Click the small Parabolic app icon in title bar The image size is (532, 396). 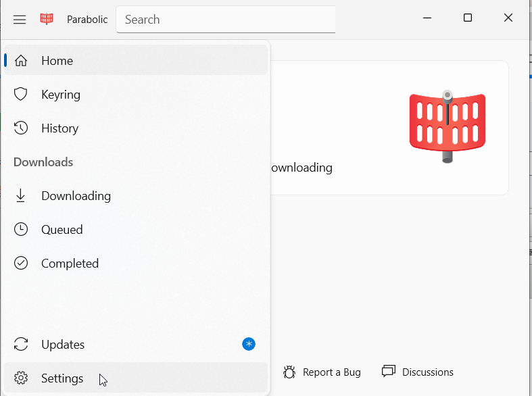pos(47,19)
